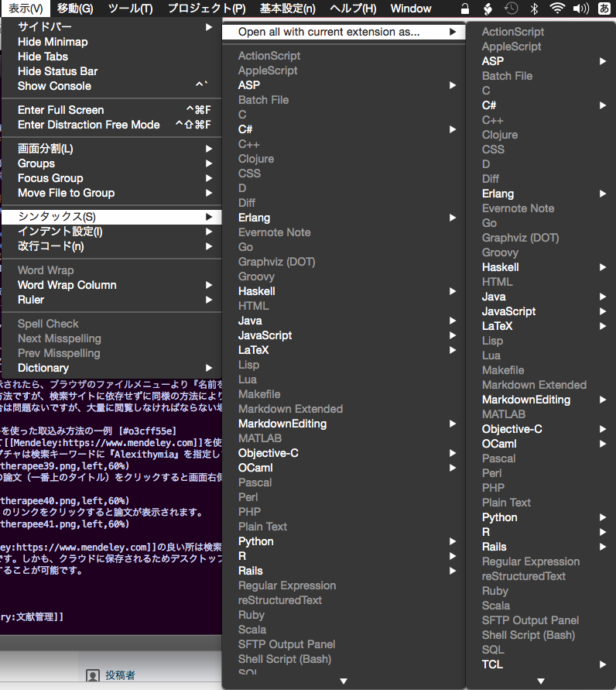Expand LaTeX in the rightmost submenu
Screen dimensions: 616x690
click(x=541, y=326)
